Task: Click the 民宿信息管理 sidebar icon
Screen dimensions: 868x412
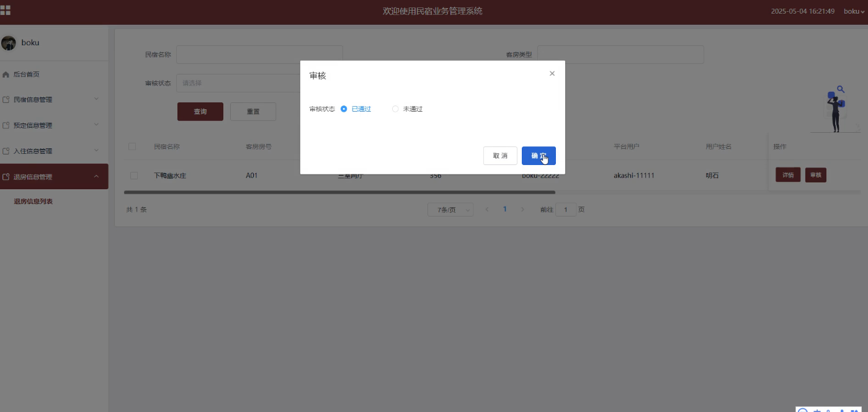Action: tap(6, 100)
